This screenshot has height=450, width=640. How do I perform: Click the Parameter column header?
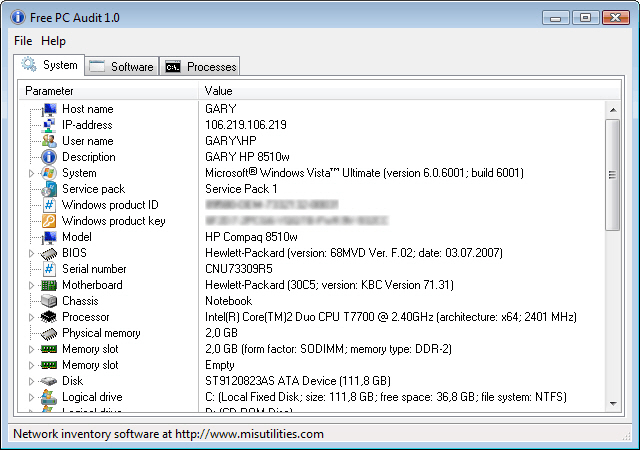coord(109,91)
